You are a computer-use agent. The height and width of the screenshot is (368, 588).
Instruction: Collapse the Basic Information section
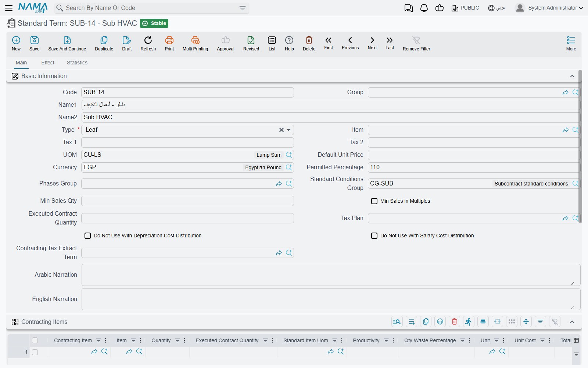coord(572,76)
